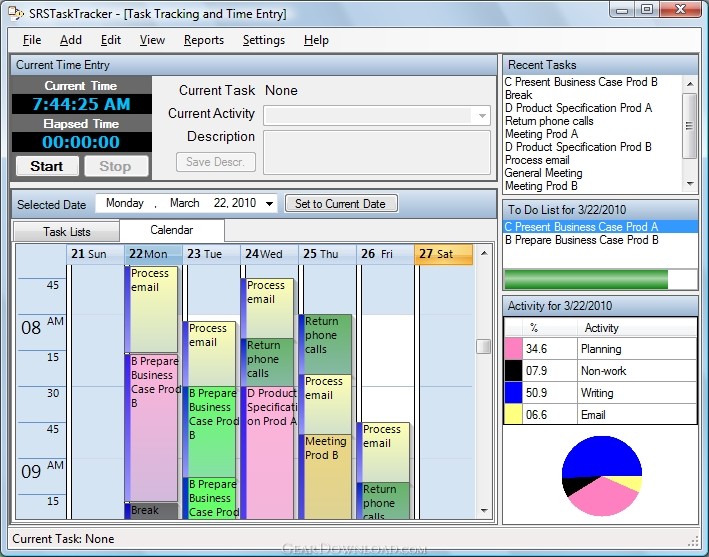709x557 pixels.
Task: Click the Stop timer button
Action: click(116, 166)
